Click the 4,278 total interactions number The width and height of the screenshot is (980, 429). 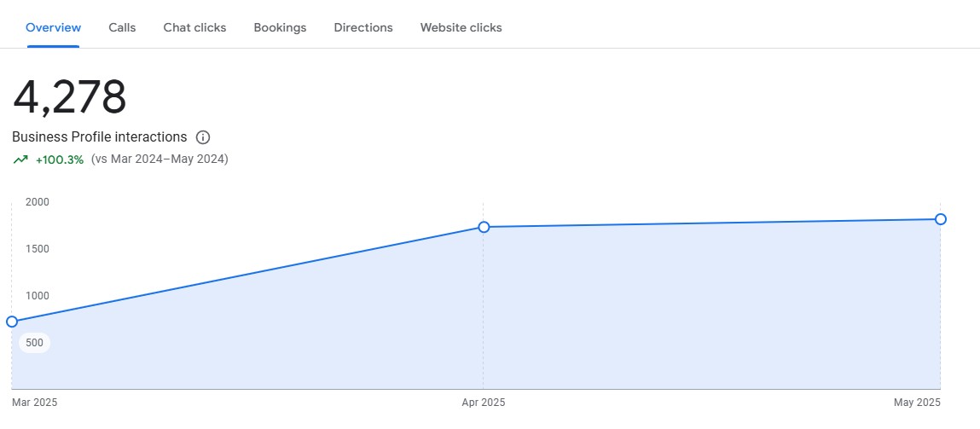pyautogui.click(x=69, y=97)
